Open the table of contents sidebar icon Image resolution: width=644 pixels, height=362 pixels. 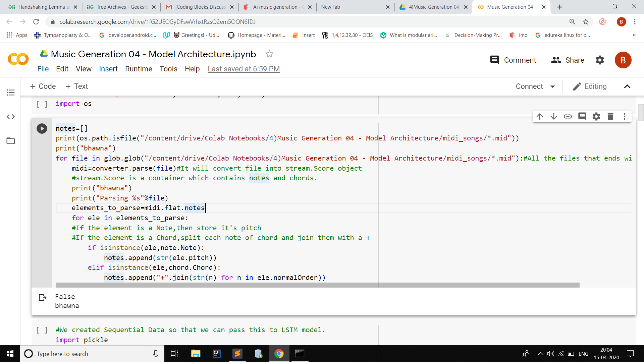click(11, 93)
